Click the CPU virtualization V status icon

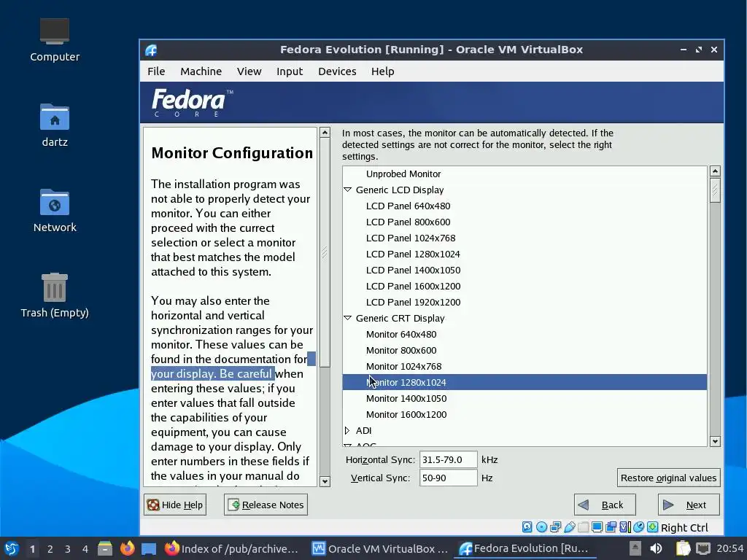pos(625,527)
